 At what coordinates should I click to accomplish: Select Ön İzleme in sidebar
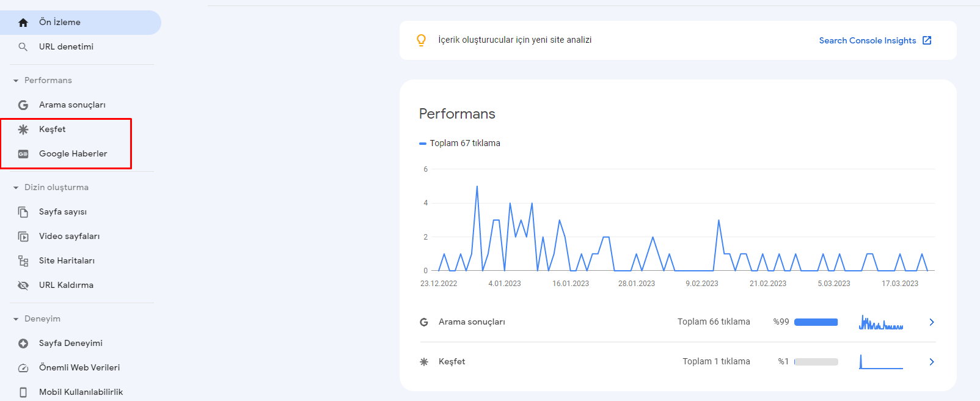click(x=81, y=23)
